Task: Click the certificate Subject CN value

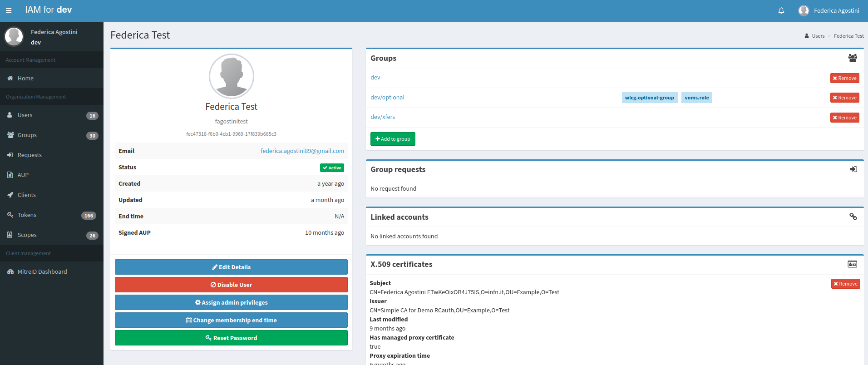Action: pos(464,292)
